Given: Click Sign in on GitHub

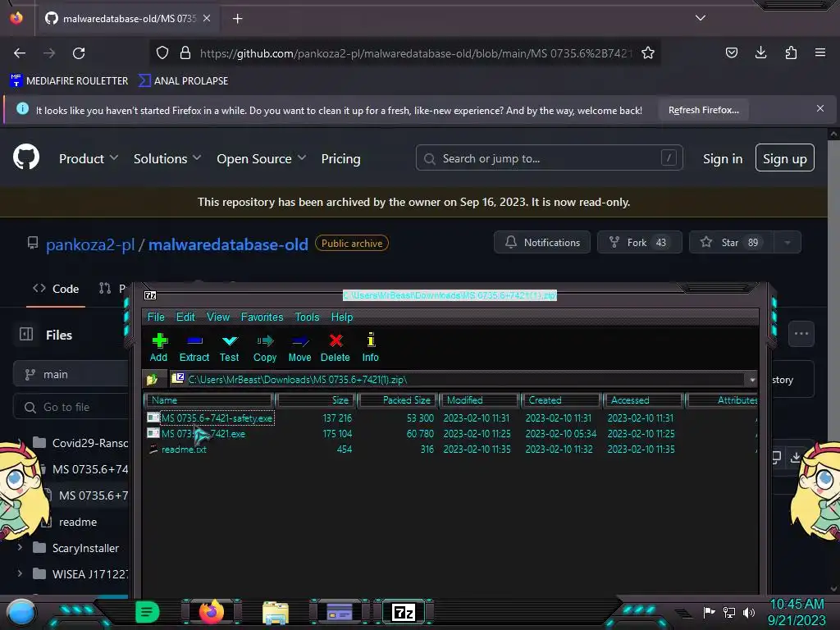Looking at the screenshot, I should (723, 158).
